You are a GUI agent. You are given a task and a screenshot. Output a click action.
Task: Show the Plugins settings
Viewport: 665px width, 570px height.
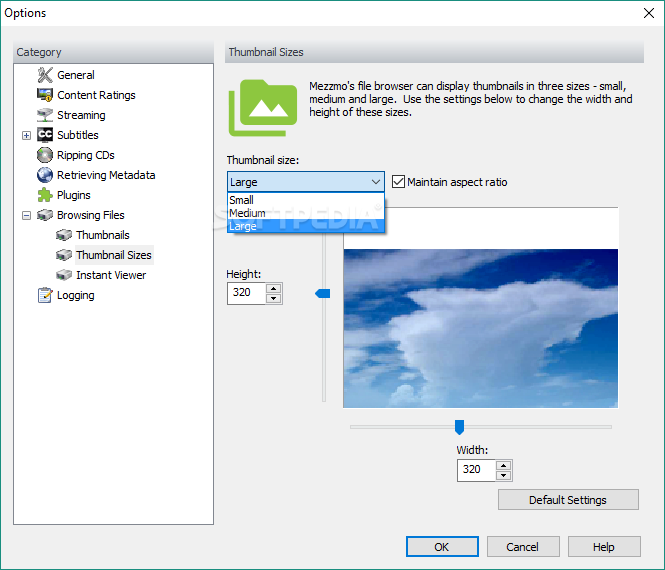[x=74, y=195]
